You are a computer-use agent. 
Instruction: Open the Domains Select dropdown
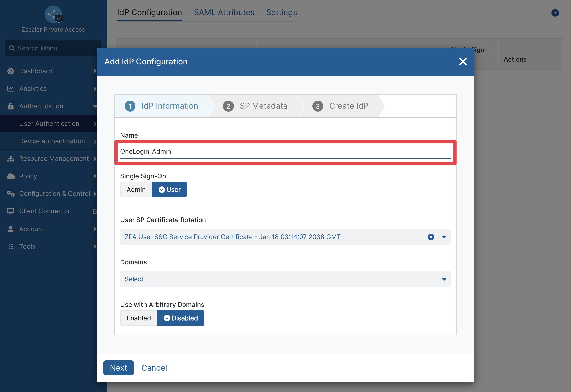click(285, 279)
